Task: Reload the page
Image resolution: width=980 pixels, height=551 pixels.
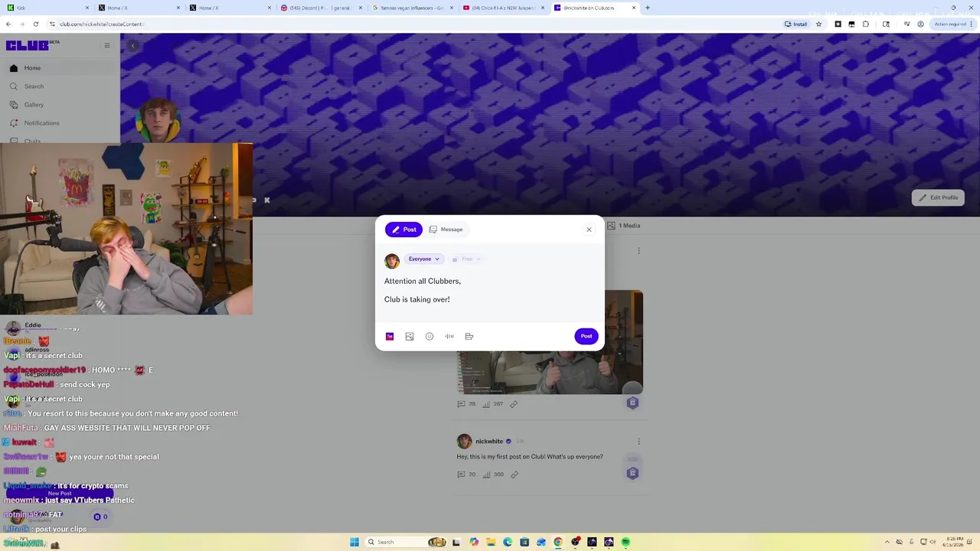Action: 35,24
